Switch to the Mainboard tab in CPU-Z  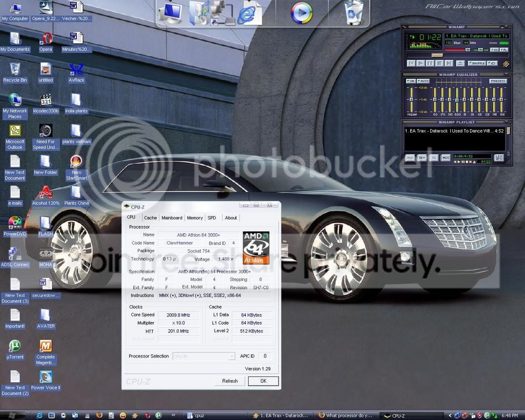pyautogui.click(x=172, y=218)
